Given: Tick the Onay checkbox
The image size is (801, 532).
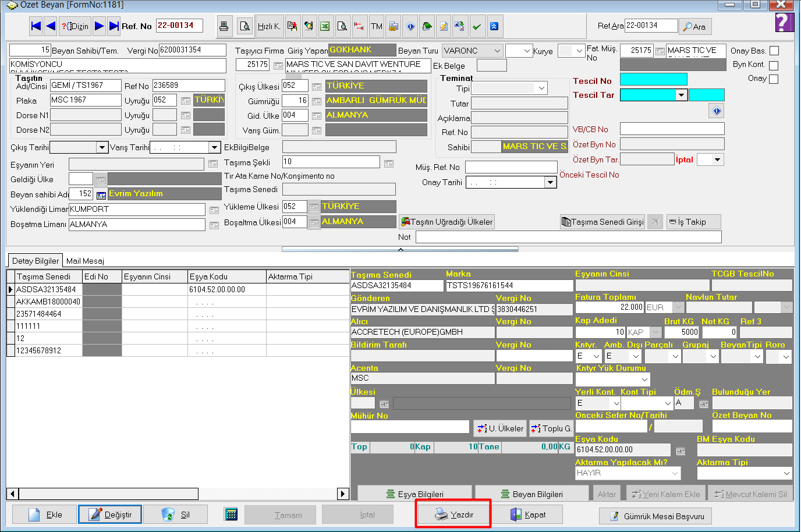Looking at the screenshot, I should [x=774, y=79].
